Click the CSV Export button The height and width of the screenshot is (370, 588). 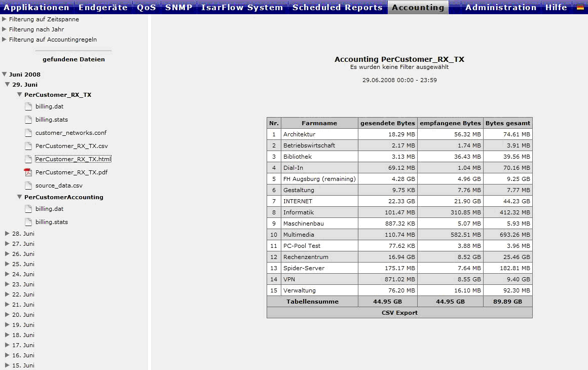coord(399,313)
